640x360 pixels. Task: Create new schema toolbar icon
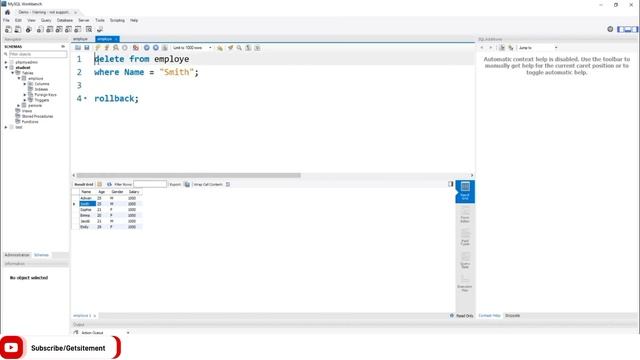click(x=40, y=29)
